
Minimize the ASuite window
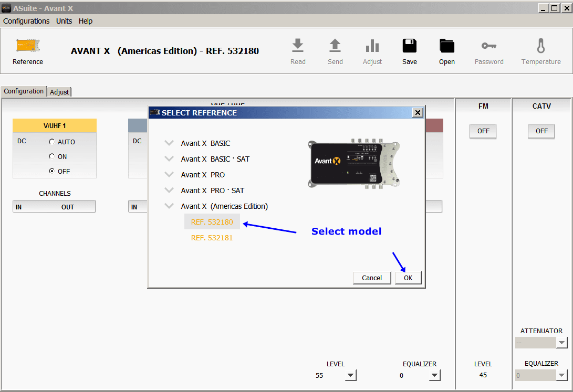coord(544,8)
